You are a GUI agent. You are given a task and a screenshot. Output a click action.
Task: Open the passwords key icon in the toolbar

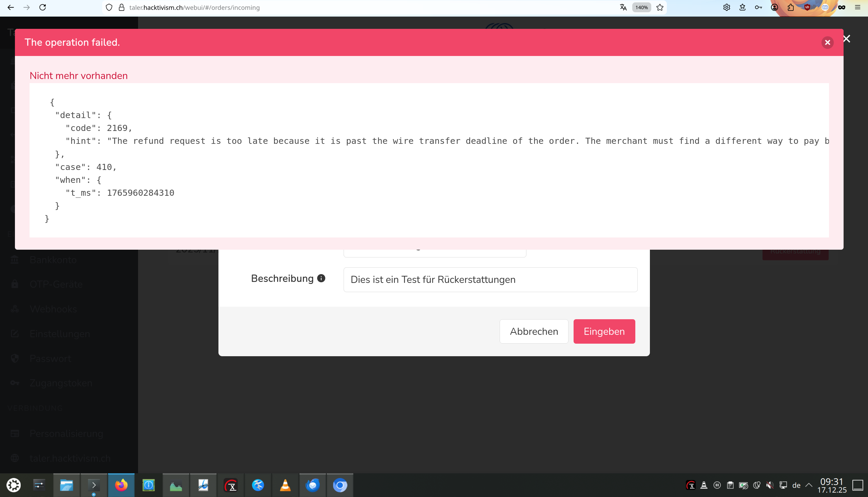(758, 7)
